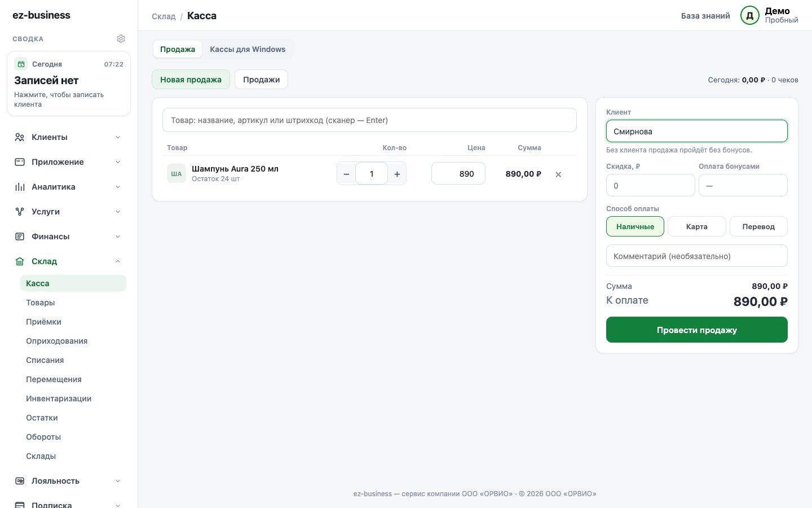Open the База знаний link
Image resolution: width=812 pixels, height=508 pixels.
[705, 16]
